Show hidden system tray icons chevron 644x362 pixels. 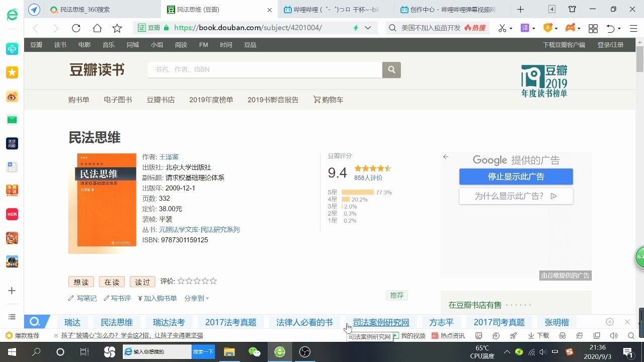tap(507, 352)
